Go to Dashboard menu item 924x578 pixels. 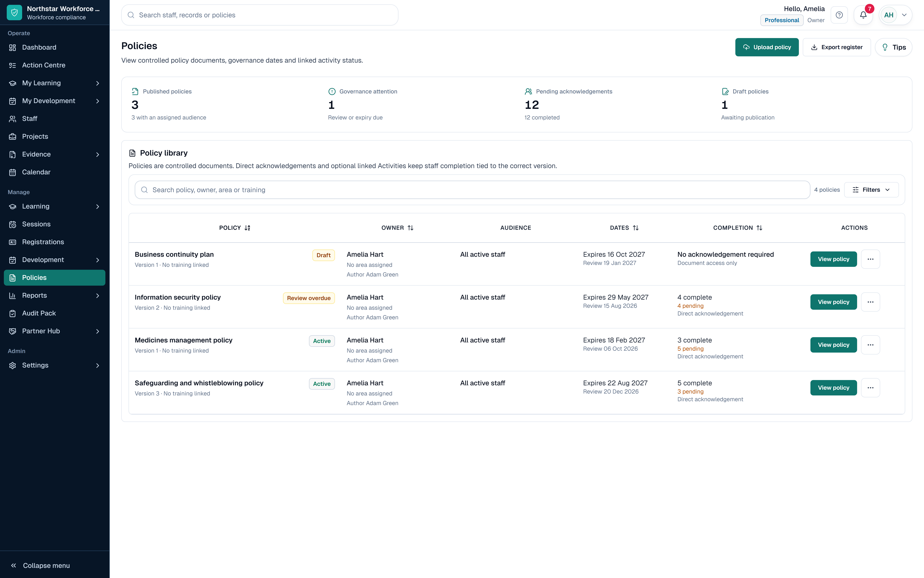(55, 47)
